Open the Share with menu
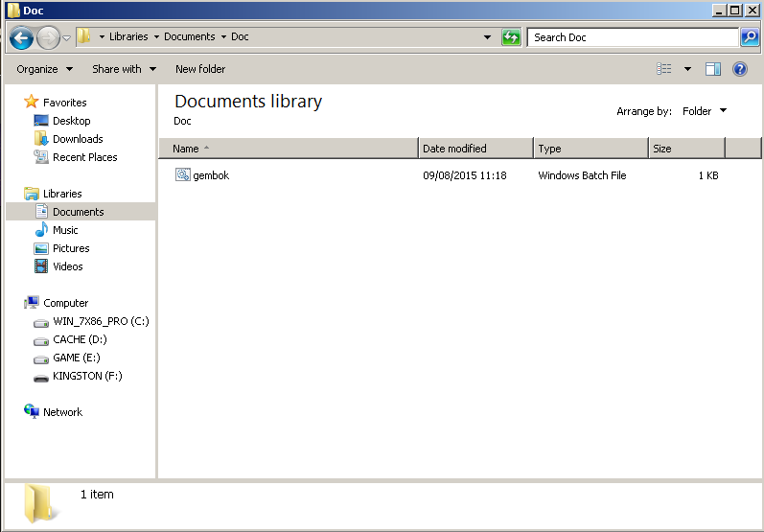The width and height of the screenshot is (764, 532). [x=125, y=69]
